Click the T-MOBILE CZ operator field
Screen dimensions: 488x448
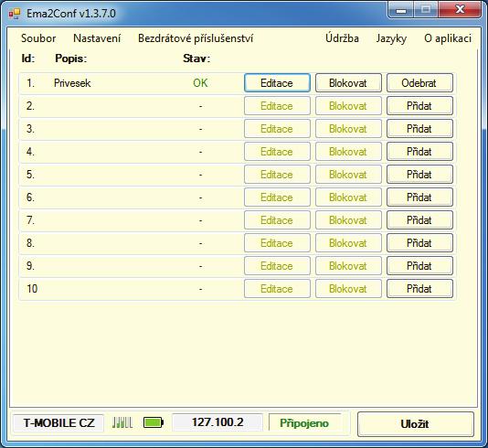click(x=58, y=422)
